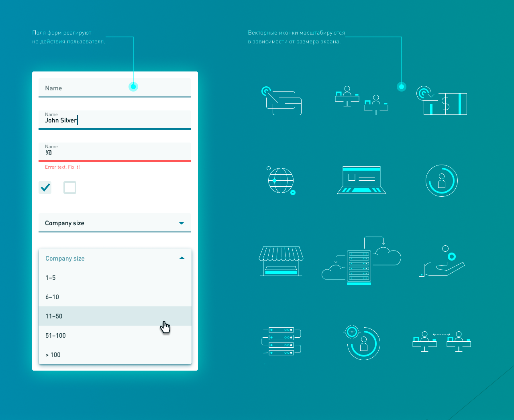Click the two desks exchange arrows icon
The image size is (514, 420).
click(x=442, y=342)
